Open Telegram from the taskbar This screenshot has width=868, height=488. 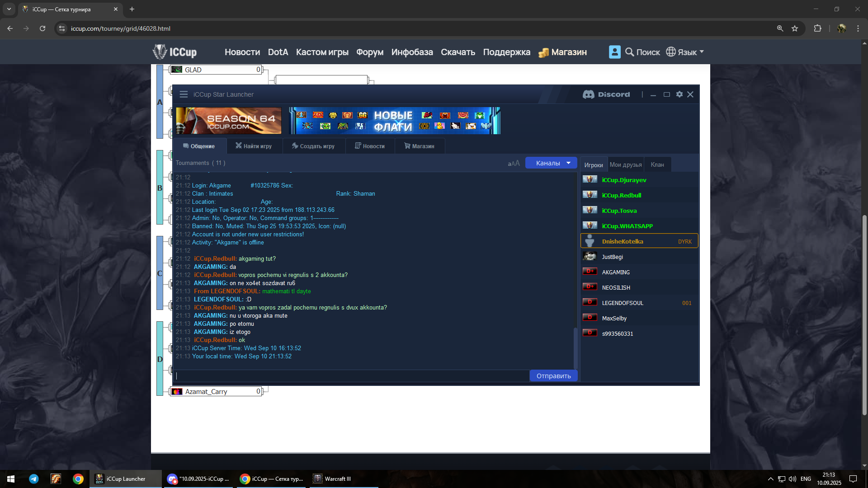click(x=34, y=479)
